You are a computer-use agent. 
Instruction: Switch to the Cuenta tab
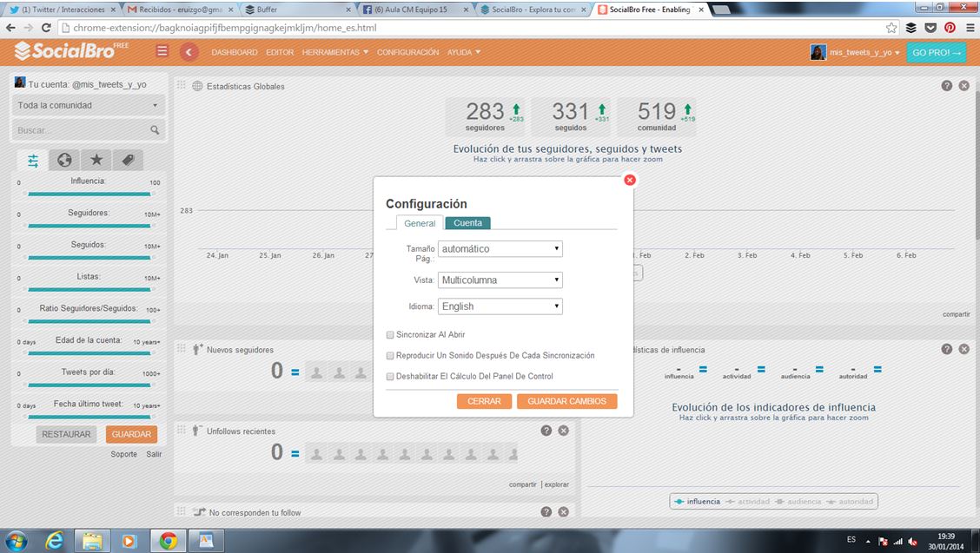pos(467,223)
